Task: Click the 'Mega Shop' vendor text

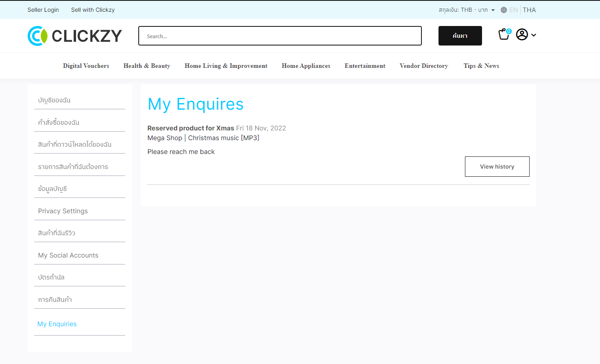Action: tap(165, 138)
